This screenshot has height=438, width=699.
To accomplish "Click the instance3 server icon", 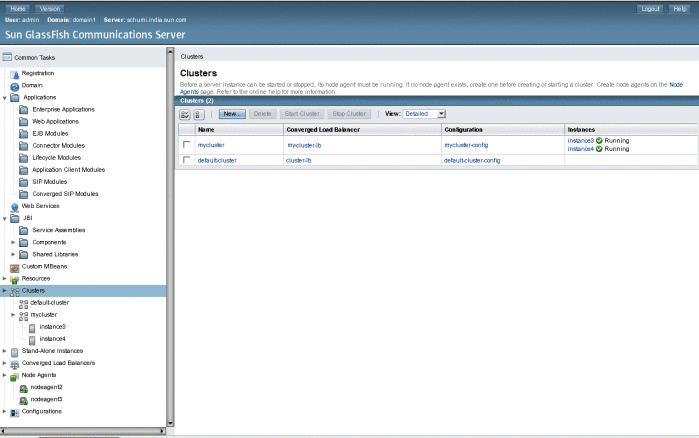I will [32, 328].
